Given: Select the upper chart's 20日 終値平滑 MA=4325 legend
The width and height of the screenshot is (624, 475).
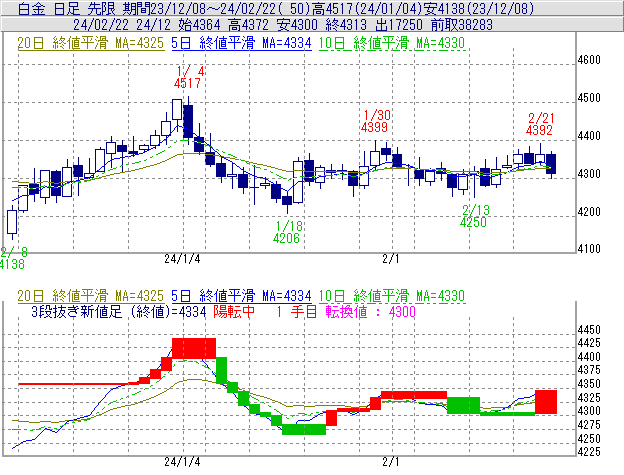Looking at the screenshot, I should tap(90, 43).
